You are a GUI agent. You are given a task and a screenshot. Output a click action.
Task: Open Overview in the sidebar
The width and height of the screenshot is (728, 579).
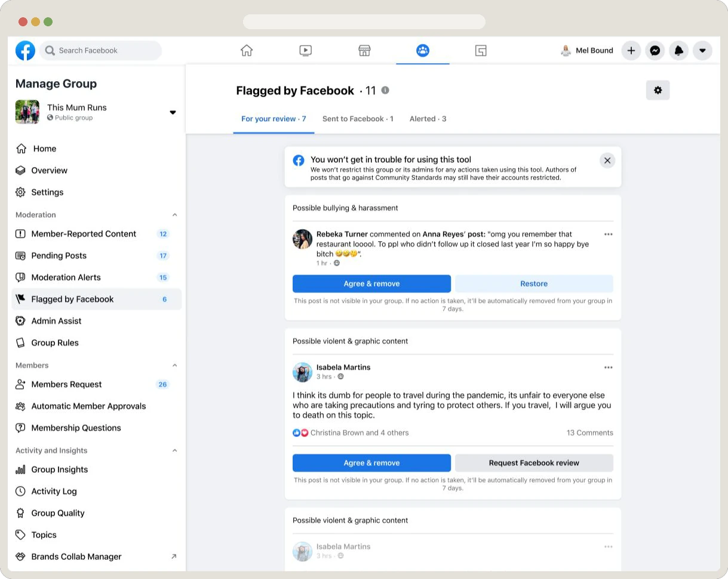(96, 170)
